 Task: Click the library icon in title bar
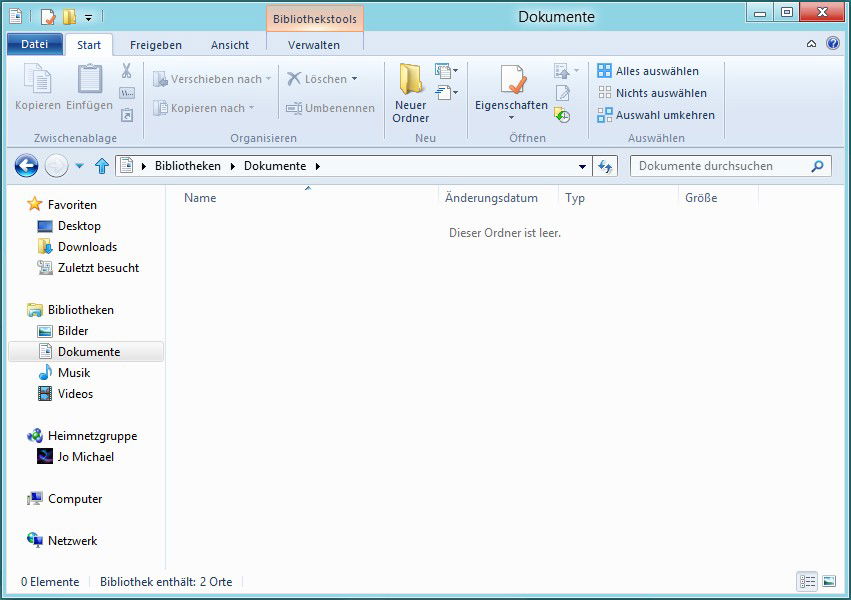click(x=16, y=17)
